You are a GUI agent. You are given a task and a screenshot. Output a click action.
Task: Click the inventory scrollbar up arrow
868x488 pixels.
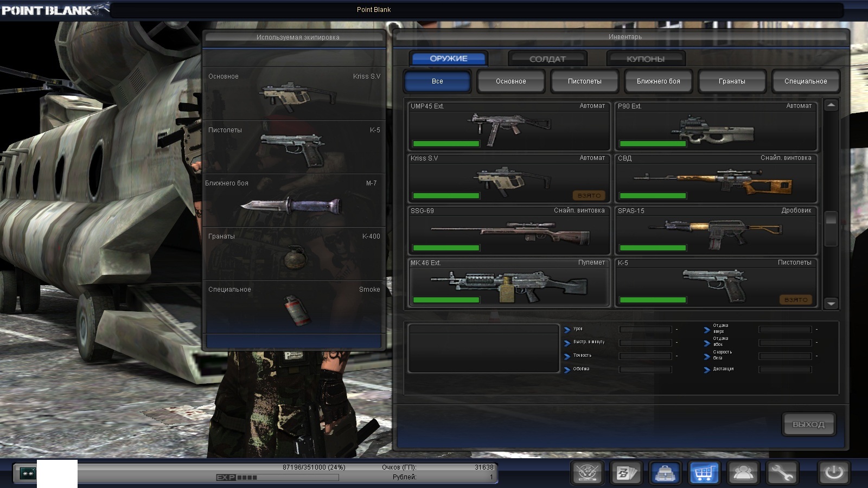(831, 105)
